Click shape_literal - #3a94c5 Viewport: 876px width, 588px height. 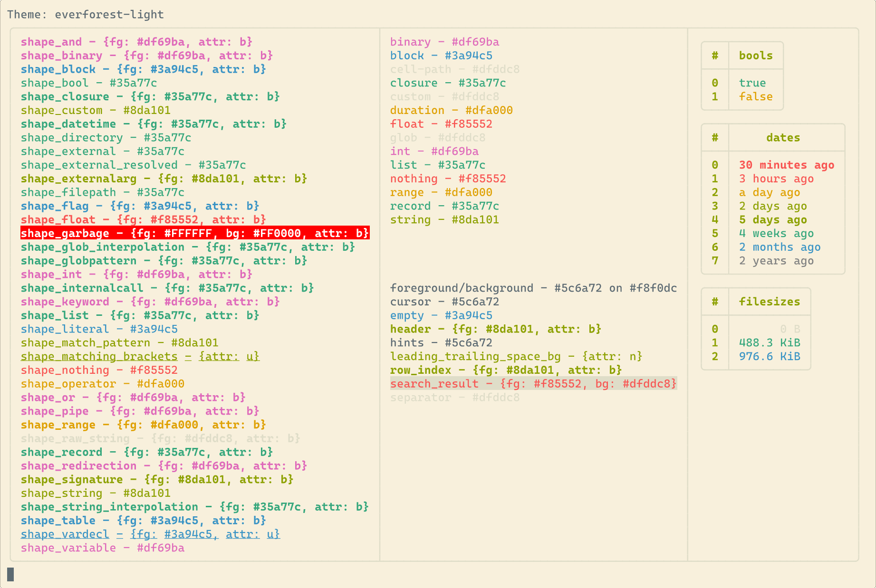[99, 330]
